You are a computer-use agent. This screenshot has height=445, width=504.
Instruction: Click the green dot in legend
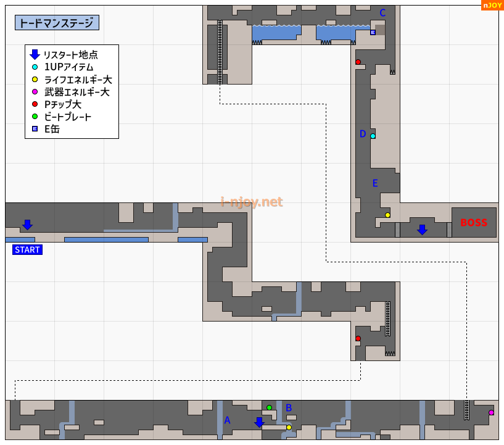[35, 117]
